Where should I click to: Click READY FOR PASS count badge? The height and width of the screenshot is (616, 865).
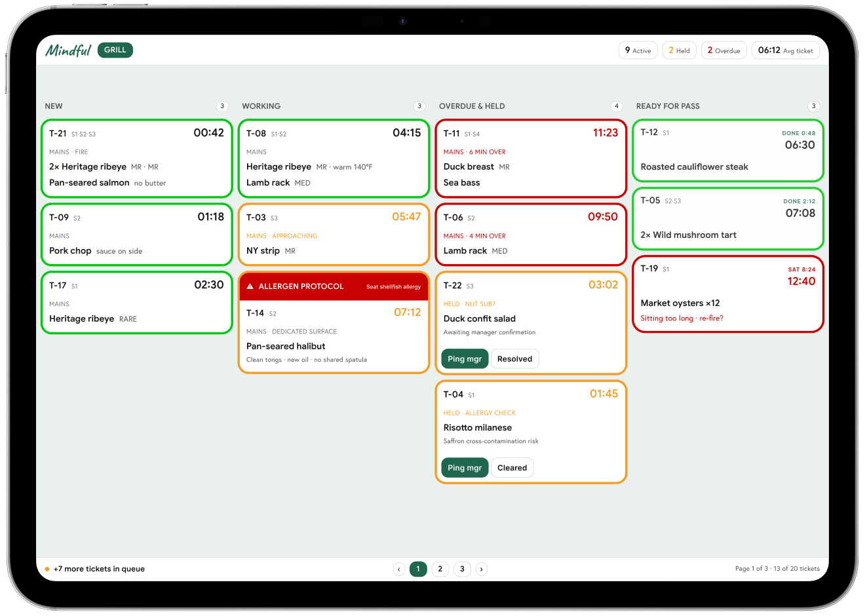click(814, 106)
